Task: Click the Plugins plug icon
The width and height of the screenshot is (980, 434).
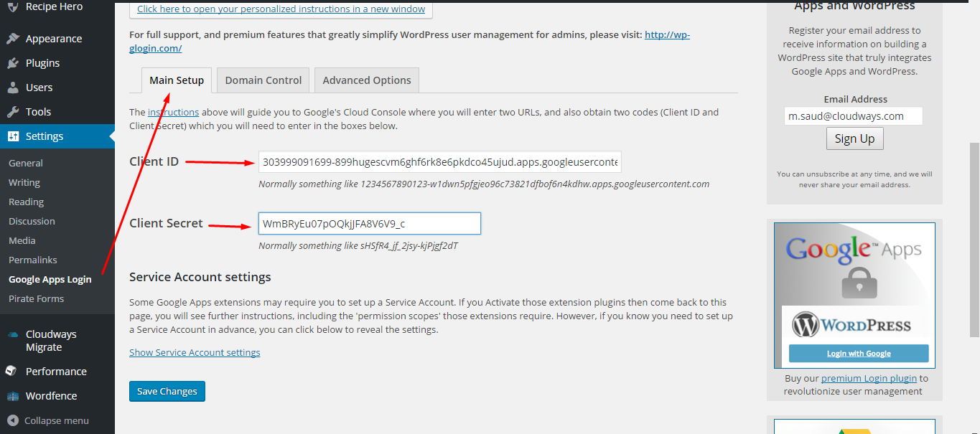Action: (12, 63)
